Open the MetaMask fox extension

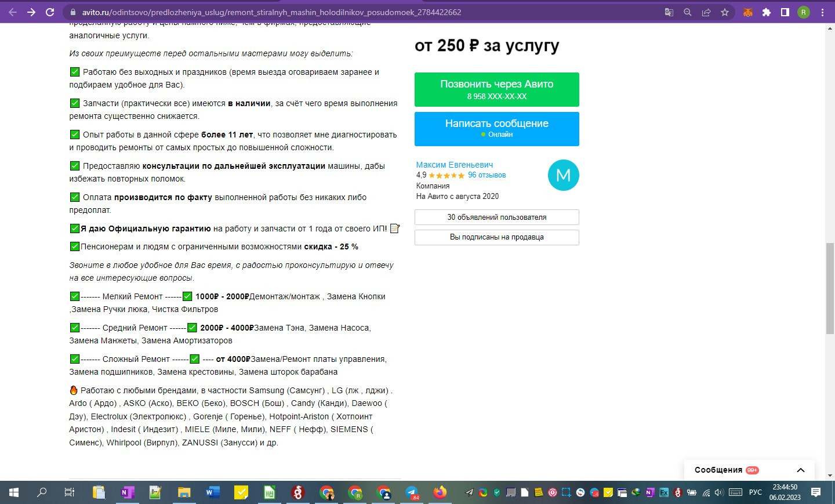coord(748,12)
